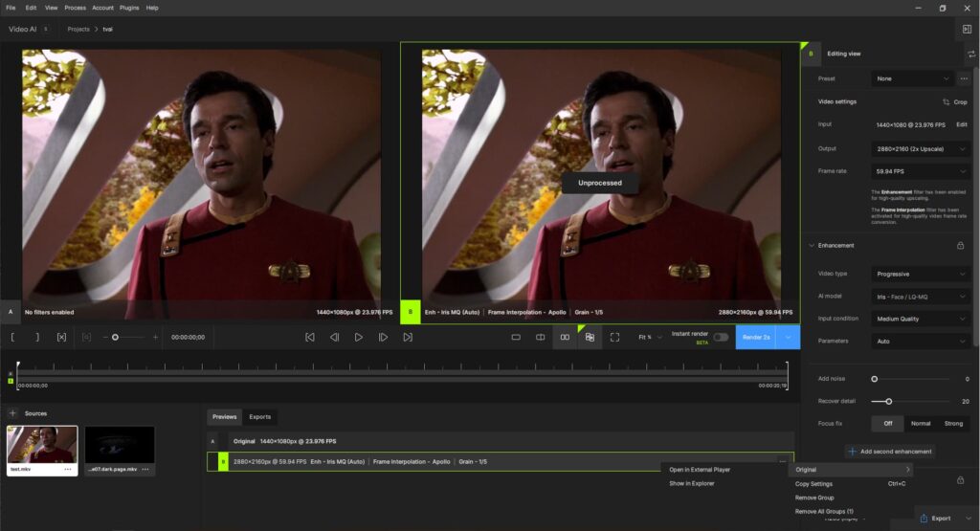Jump to the first frame

(310, 337)
